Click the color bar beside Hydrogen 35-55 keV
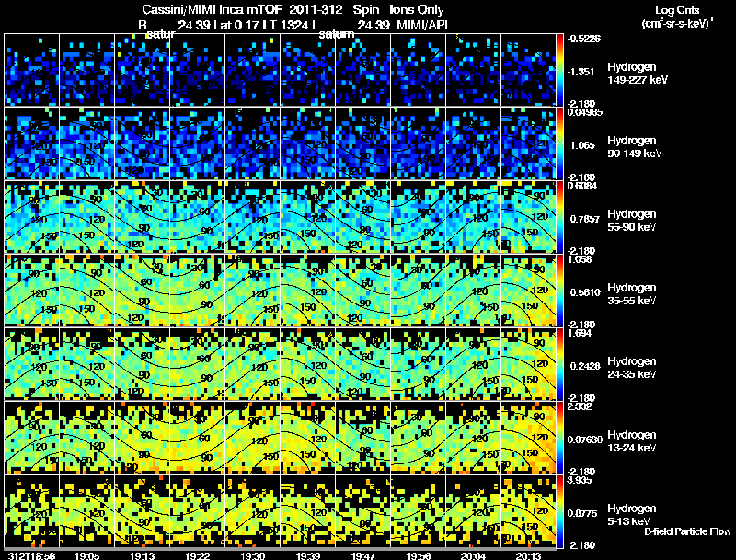 [559, 291]
